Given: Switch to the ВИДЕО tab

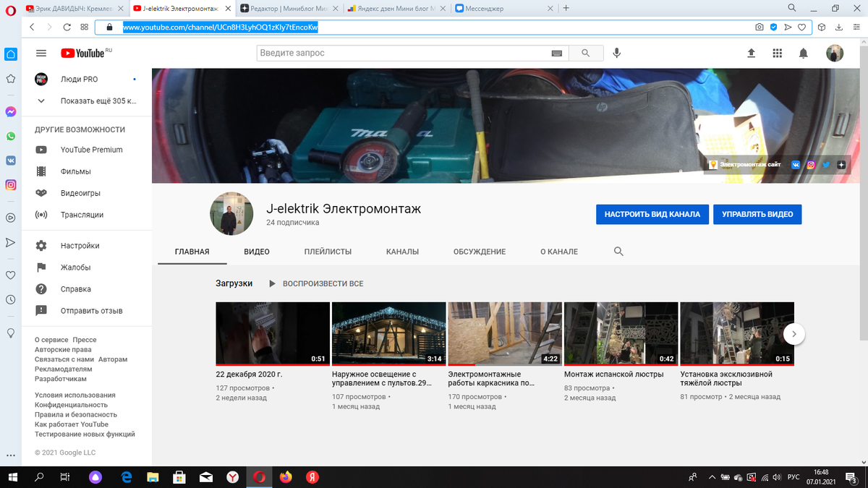Looking at the screenshot, I should point(257,252).
